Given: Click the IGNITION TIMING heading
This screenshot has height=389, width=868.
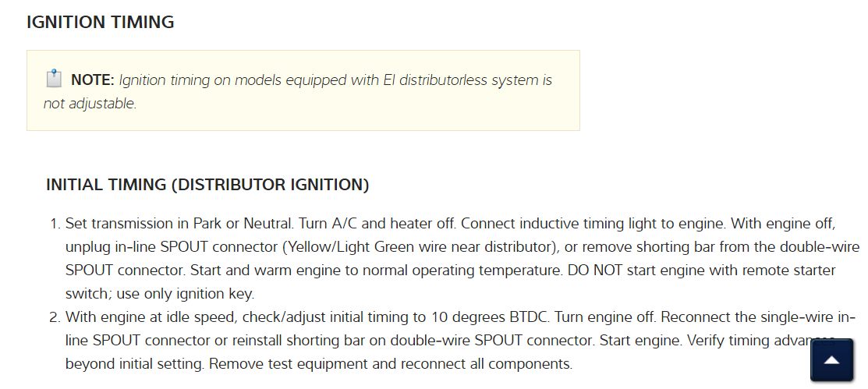Looking at the screenshot, I should coord(101,22).
